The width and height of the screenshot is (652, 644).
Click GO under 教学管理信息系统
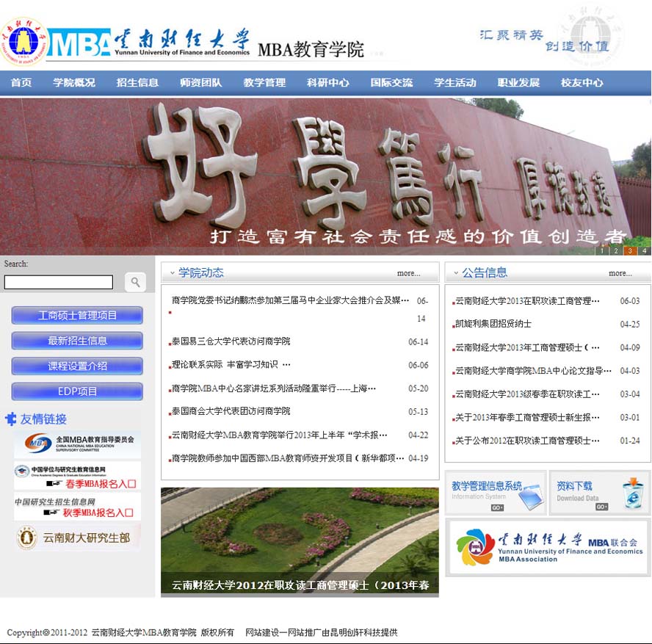coord(497,507)
